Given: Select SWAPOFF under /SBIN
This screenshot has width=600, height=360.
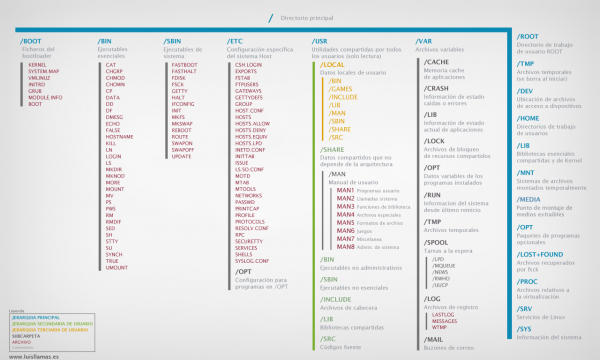Looking at the screenshot, I should pyautogui.click(x=183, y=150).
